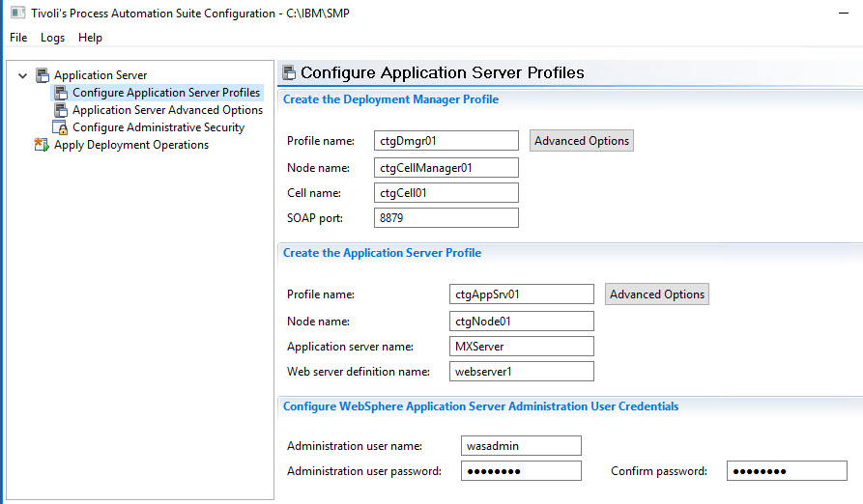Minimize the configuration window
The width and height of the screenshot is (863, 504).
[x=844, y=13]
